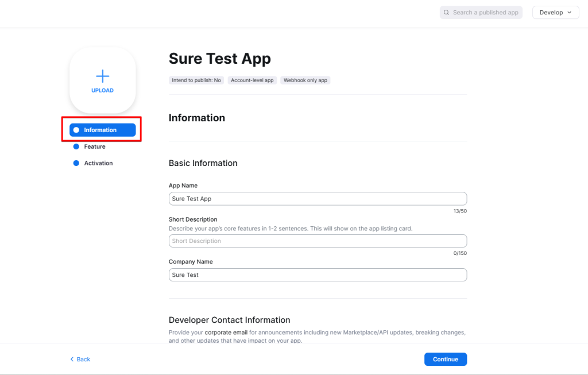Click the Webhook only app tag
Image resolution: width=588 pixels, height=375 pixels.
305,80
